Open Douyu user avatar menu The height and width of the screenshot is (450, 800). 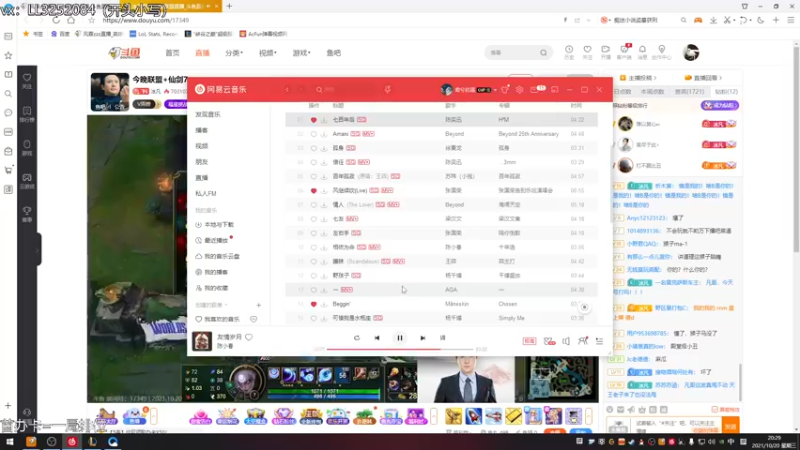coord(691,53)
